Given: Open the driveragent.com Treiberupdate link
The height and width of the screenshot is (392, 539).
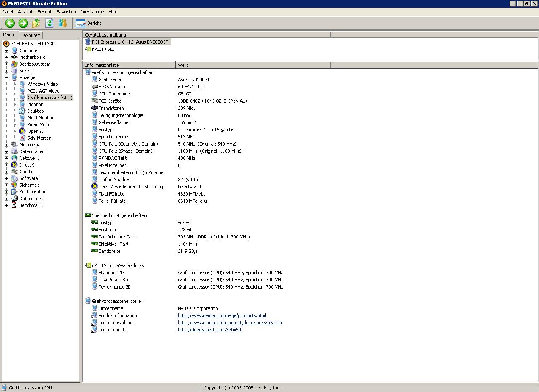Looking at the screenshot, I should point(209,330).
